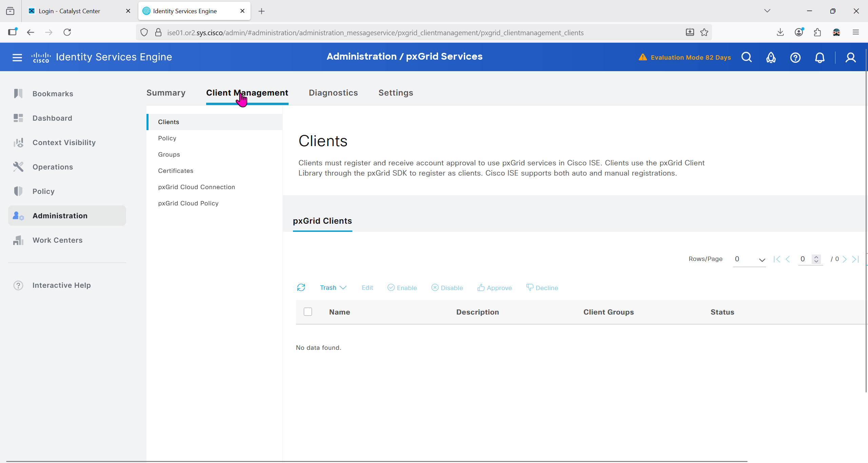The image size is (868, 463).
Task: Open the browser tab list chevron
Action: pos(767,11)
